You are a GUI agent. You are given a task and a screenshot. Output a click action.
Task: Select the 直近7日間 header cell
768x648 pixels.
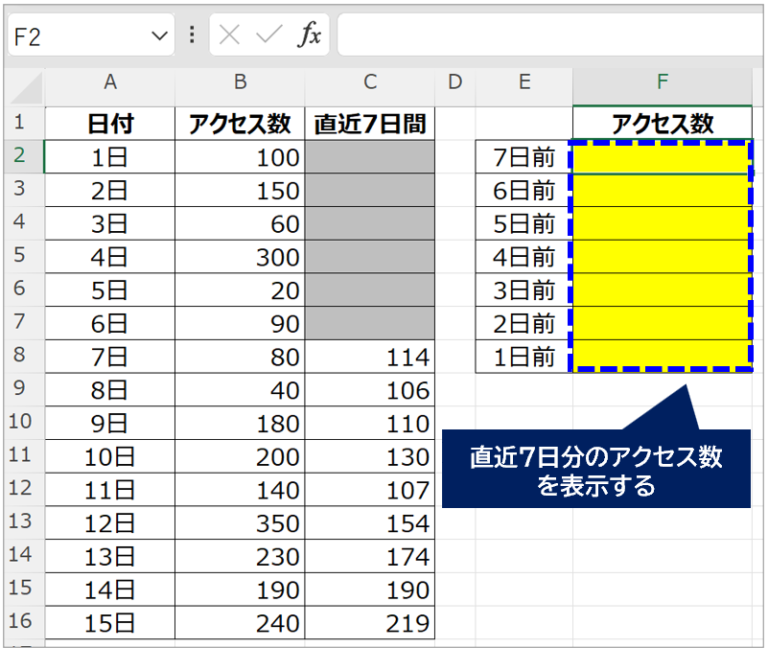click(x=370, y=123)
